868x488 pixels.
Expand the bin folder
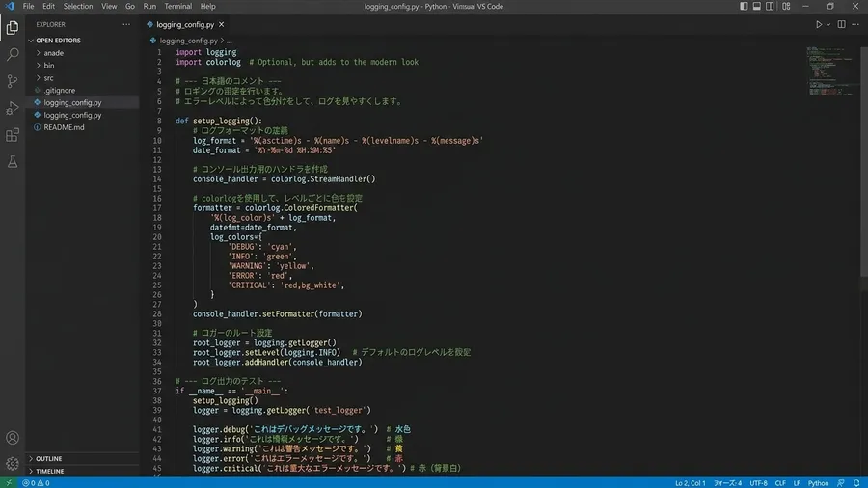click(49, 66)
